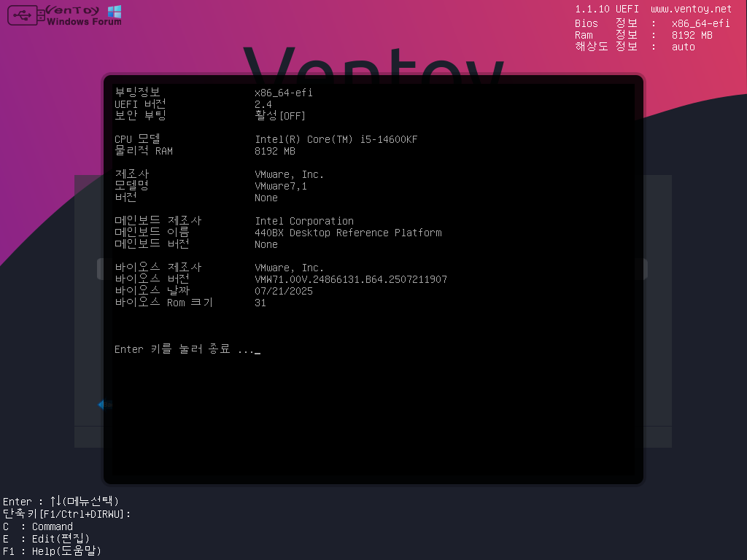The width and height of the screenshot is (747, 560).
Task: Click the 물리적 RAM label
Action: [144, 150]
